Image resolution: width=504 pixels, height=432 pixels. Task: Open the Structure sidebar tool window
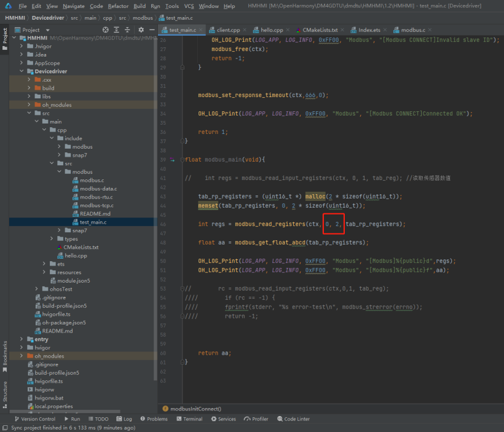pos(5,395)
